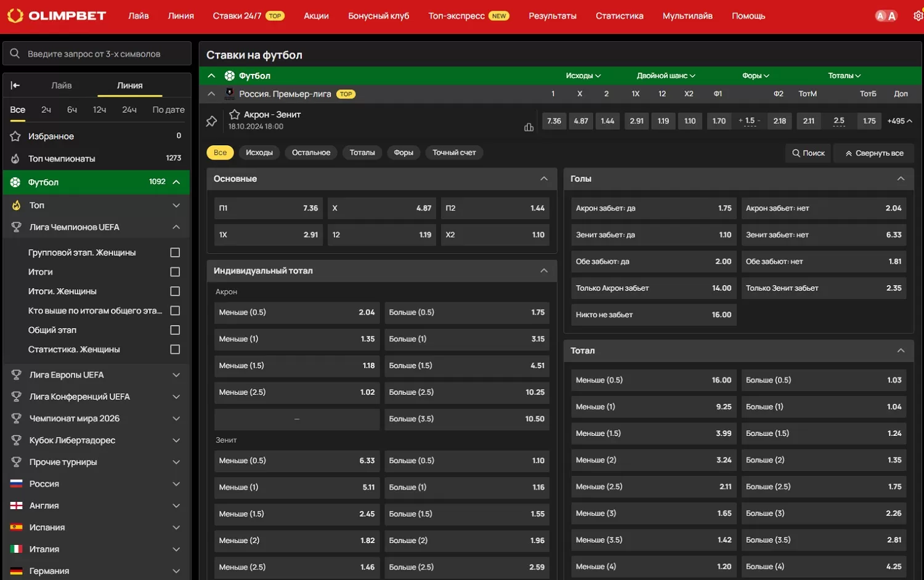Enable the Итоги checkbox
This screenshot has width=924, height=580.
174,272
